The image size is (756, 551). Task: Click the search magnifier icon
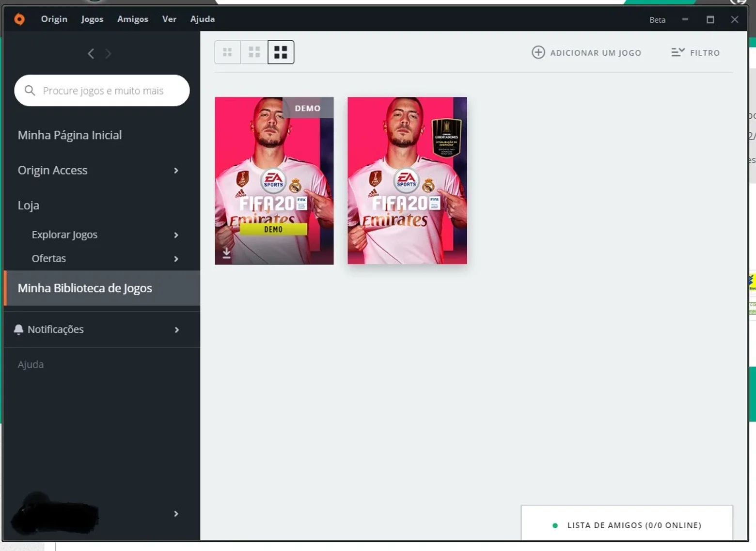(30, 90)
